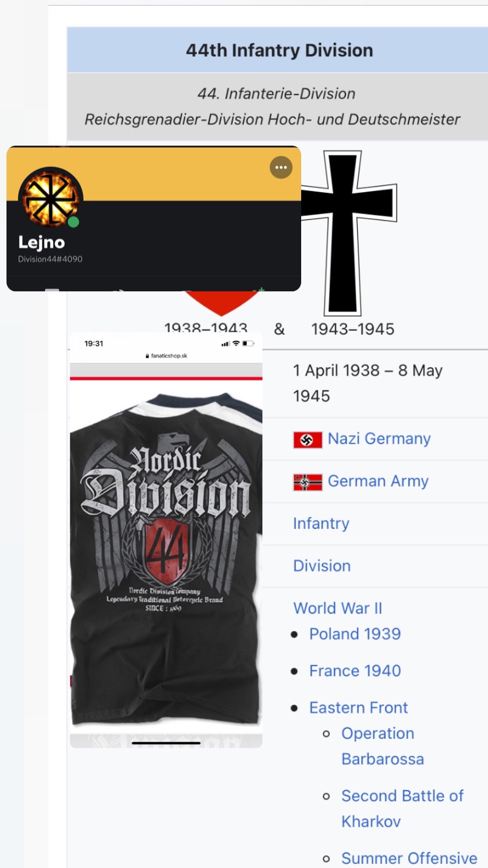Open the German Army link

(378, 481)
